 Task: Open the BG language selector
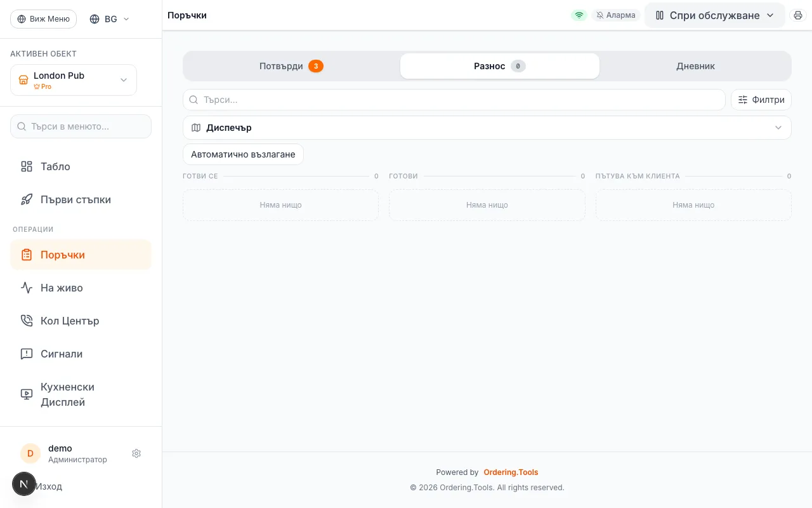coord(110,19)
